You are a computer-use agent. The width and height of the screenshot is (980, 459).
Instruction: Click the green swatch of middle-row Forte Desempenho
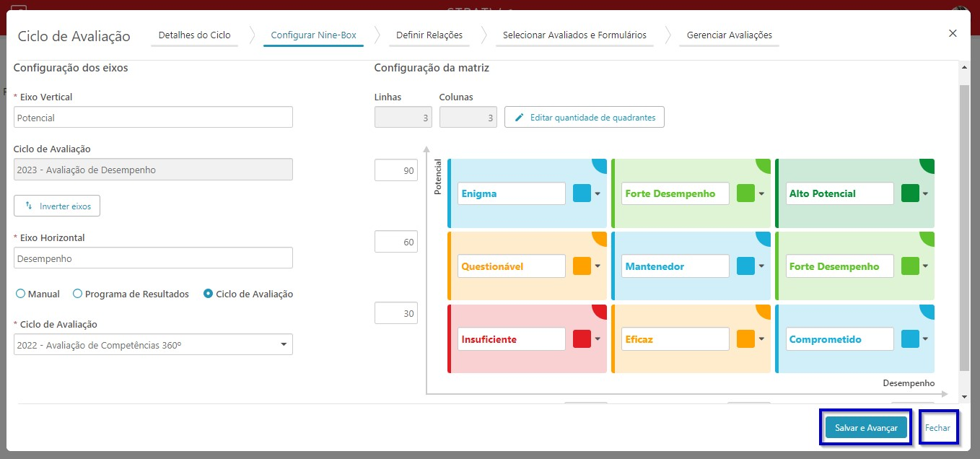[910, 266]
